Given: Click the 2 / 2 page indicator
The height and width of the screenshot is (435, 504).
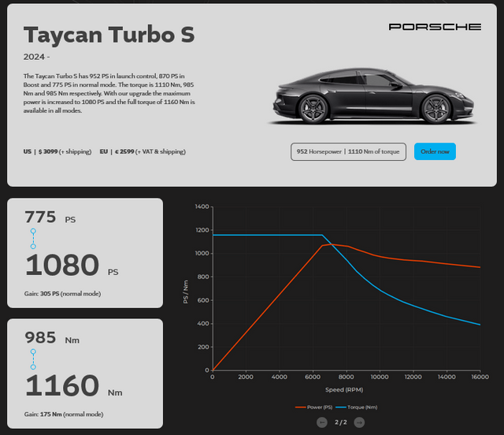Looking at the screenshot, I should coord(341,422).
